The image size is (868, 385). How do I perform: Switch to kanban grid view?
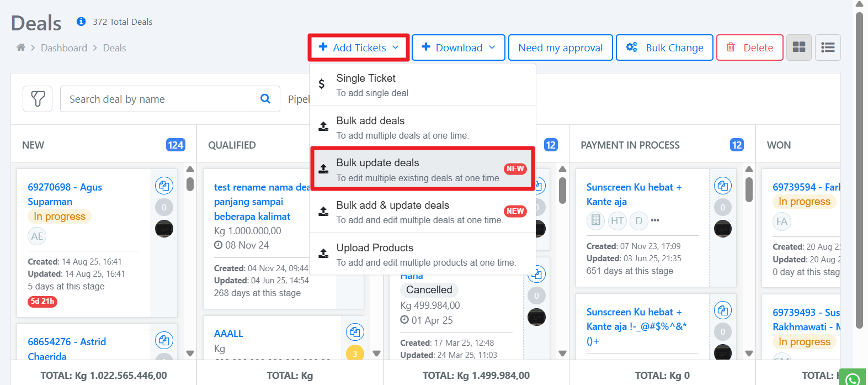799,48
